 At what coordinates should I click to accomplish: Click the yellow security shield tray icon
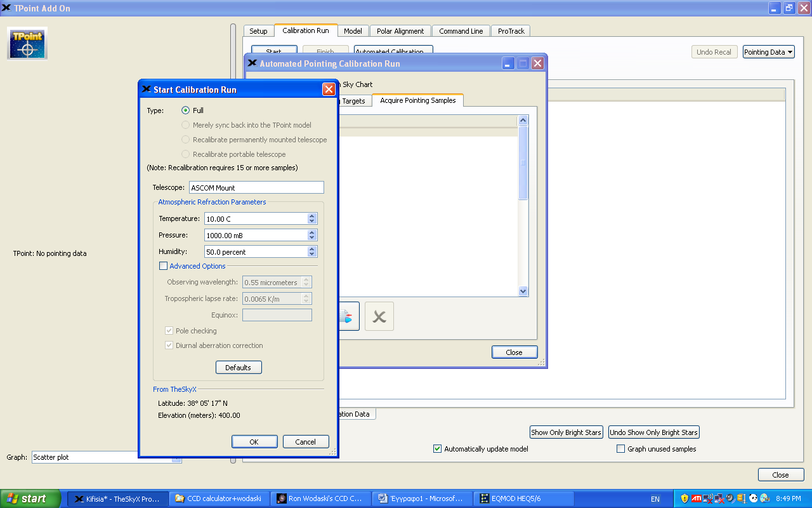click(x=684, y=498)
